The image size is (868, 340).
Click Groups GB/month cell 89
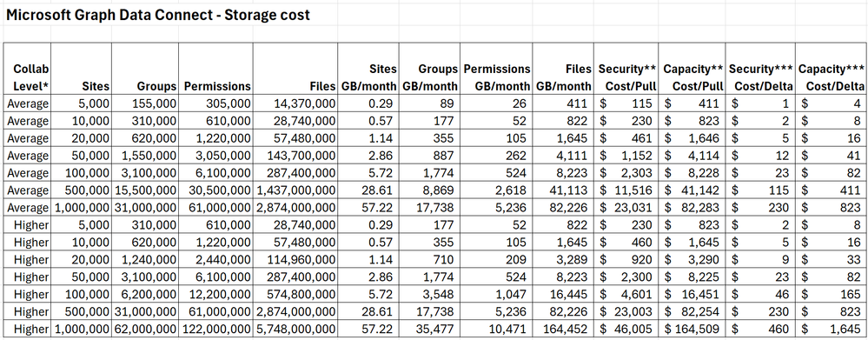tap(429, 103)
